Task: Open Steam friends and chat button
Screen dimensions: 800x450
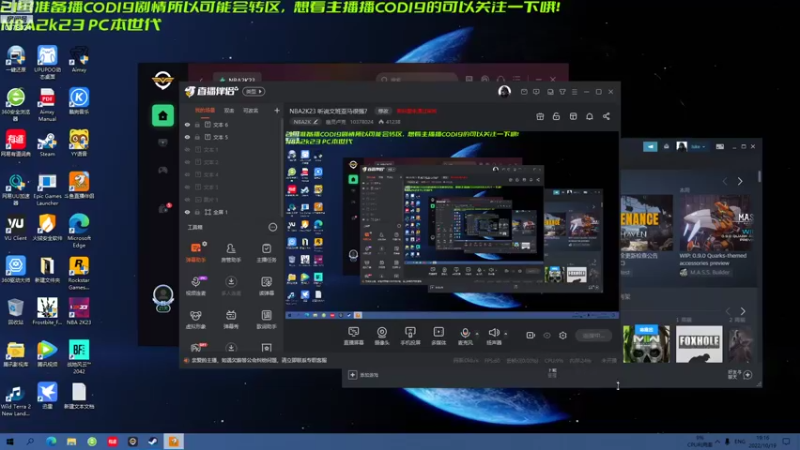Action: (739, 374)
